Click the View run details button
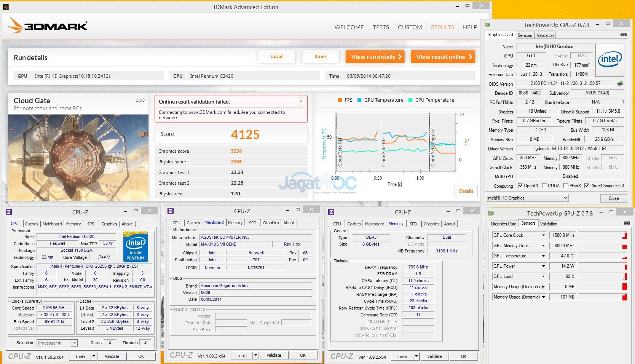The height and width of the screenshot is (364, 635). click(375, 57)
